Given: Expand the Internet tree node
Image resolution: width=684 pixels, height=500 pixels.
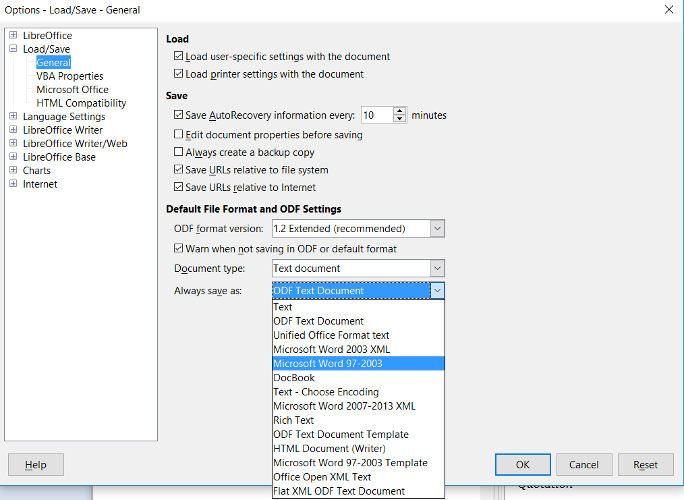Looking at the screenshot, I should coord(13,184).
